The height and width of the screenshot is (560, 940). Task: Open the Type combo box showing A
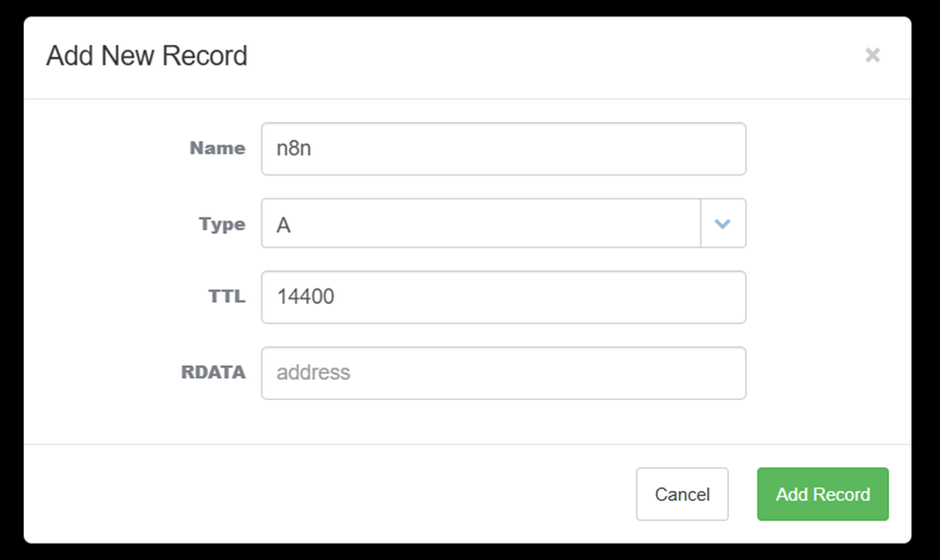tap(482, 223)
